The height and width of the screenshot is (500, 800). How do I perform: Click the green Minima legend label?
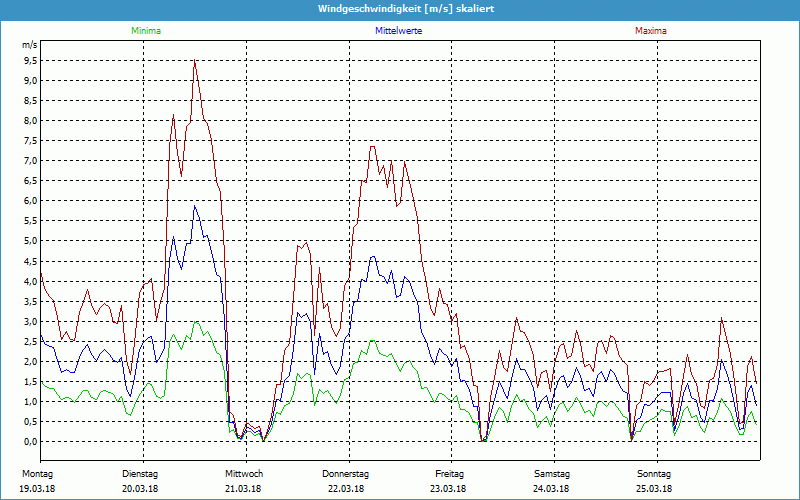tap(146, 31)
